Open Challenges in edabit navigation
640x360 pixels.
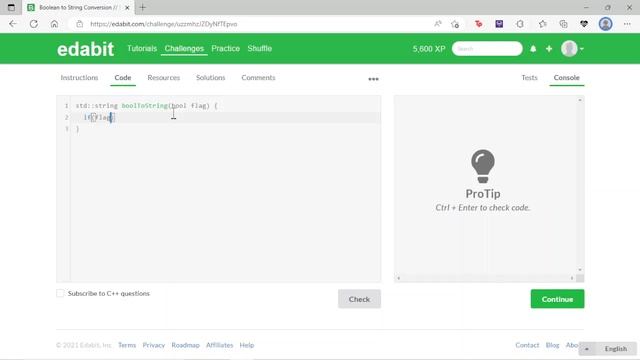point(184,49)
